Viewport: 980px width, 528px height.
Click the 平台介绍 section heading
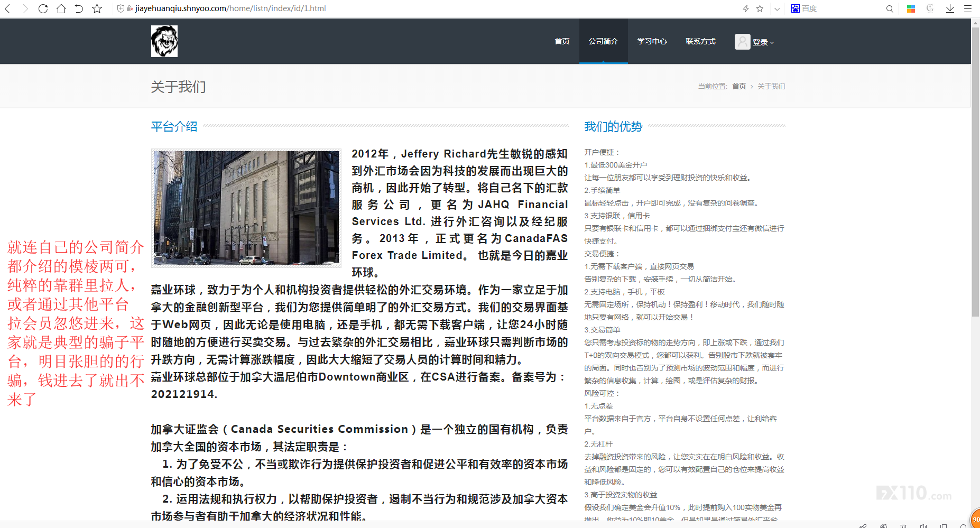[x=174, y=126]
